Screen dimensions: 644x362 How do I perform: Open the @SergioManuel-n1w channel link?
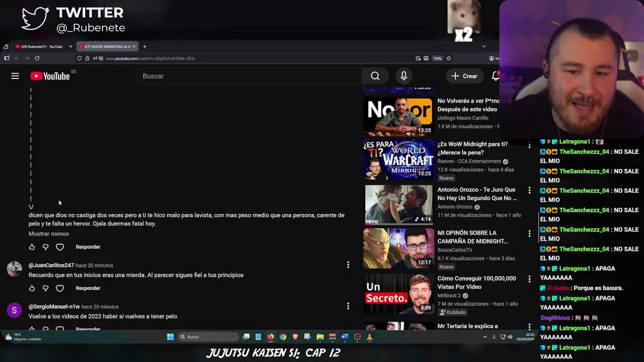tap(54, 307)
